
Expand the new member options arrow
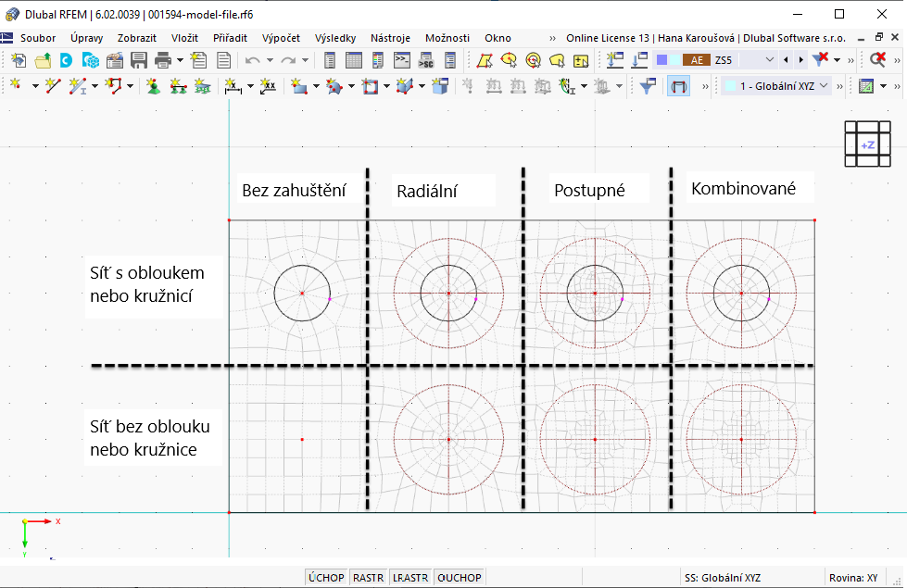[94, 86]
